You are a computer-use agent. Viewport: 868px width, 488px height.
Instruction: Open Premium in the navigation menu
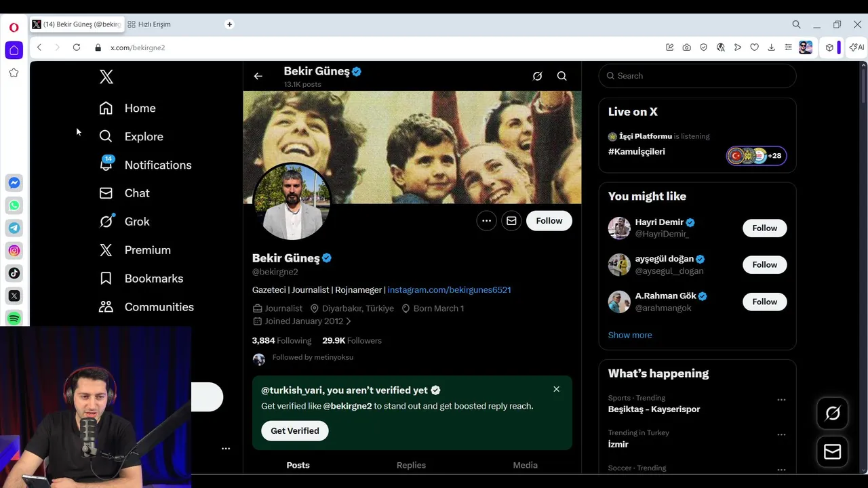[135, 250]
